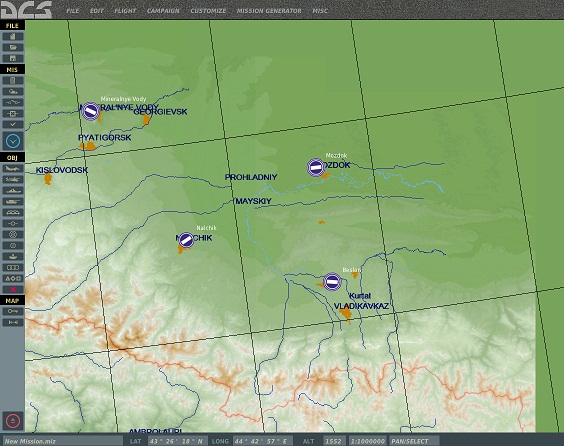Click the checkmark icon under MIS
The width and height of the screenshot is (564, 446).
13,124
